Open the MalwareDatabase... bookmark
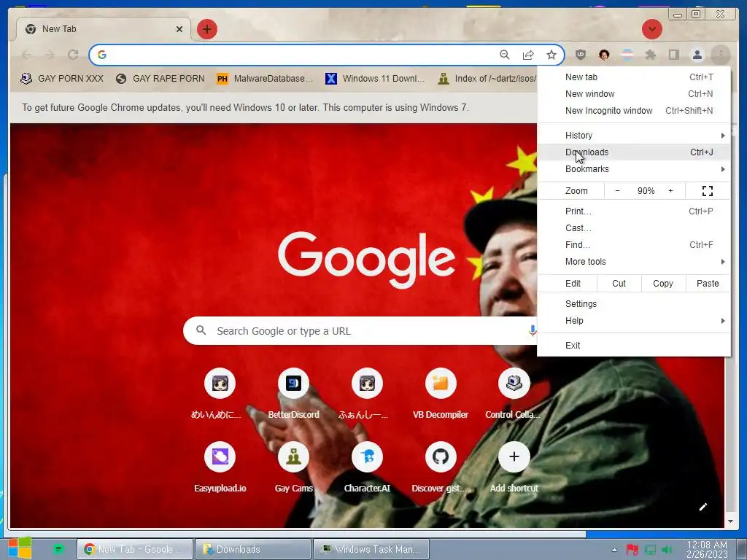The width and height of the screenshot is (747, 560). [x=264, y=79]
